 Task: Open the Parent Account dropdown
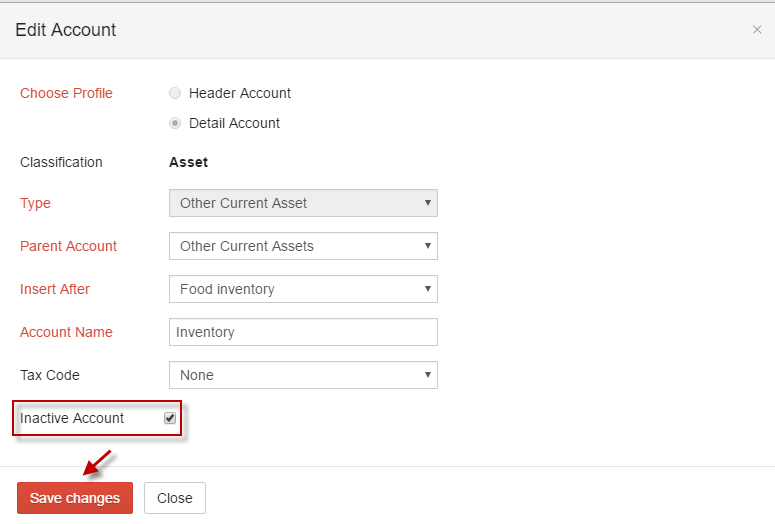pos(303,246)
